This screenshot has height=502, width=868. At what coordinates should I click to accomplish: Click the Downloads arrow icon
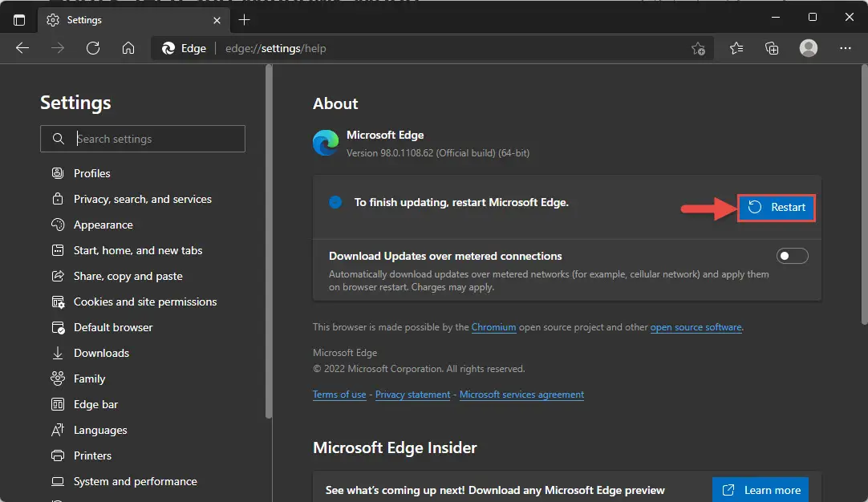(58, 353)
